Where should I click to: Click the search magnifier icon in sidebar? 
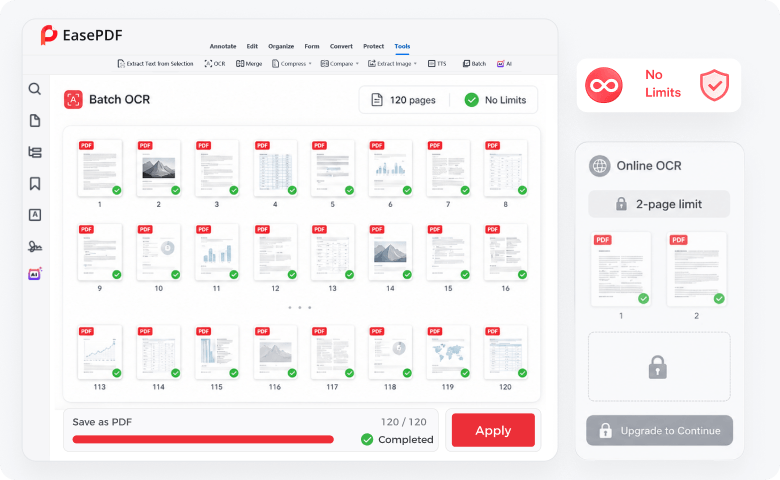point(34,89)
